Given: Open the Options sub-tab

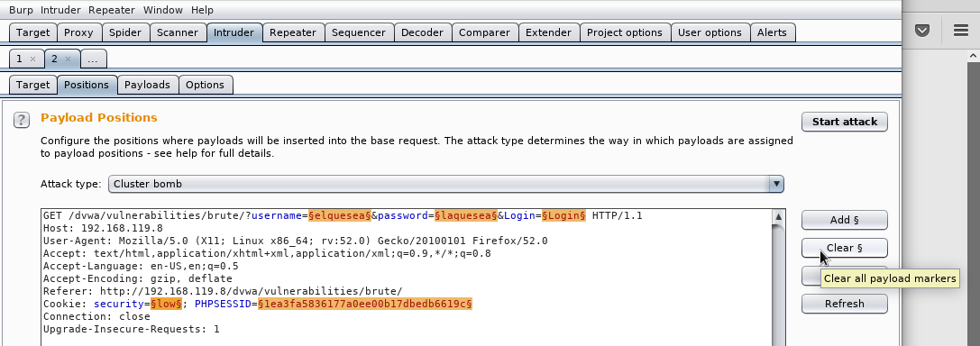Looking at the screenshot, I should pyautogui.click(x=205, y=85).
